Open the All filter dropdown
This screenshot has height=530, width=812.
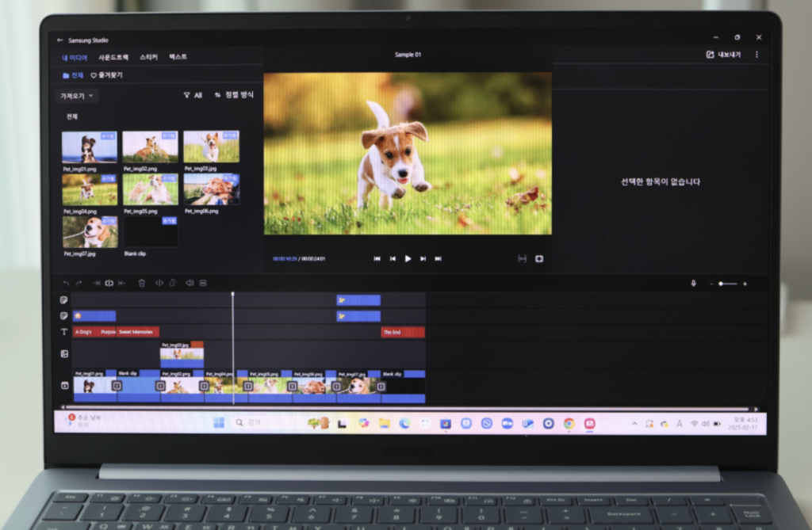(x=193, y=95)
